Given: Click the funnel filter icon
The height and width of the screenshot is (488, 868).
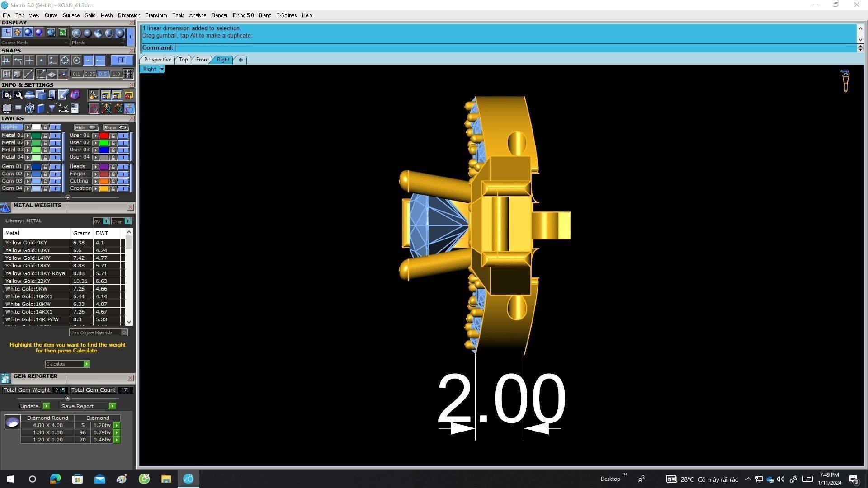Looking at the screenshot, I should [52, 108].
